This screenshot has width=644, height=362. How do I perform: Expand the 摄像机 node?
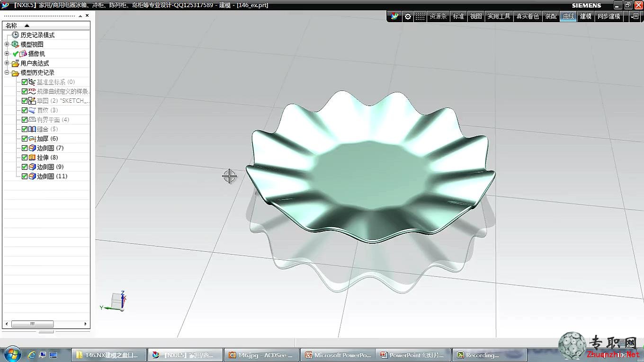click(x=7, y=53)
